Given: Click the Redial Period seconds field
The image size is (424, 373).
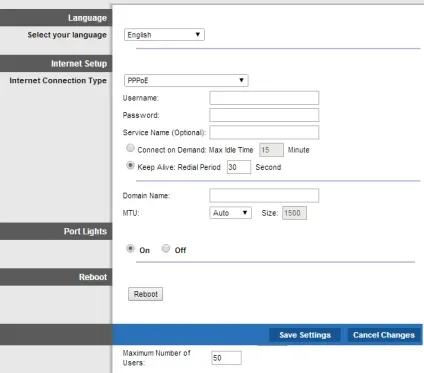Looking at the screenshot, I should pyautogui.click(x=239, y=167).
